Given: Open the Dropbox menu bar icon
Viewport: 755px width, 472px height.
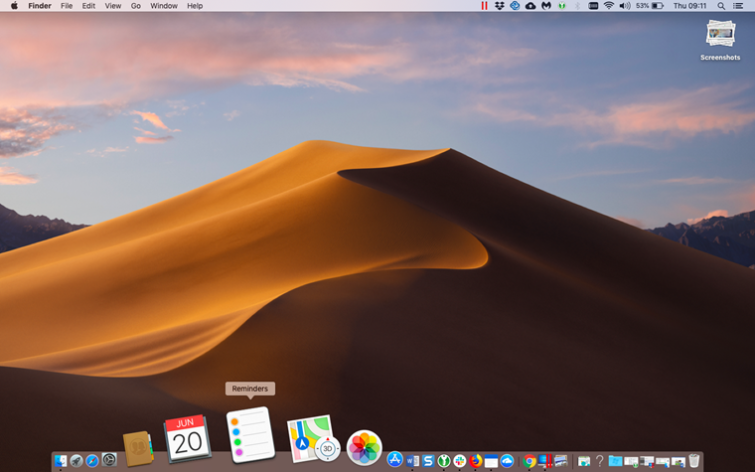Looking at the screenshot, I should 499,6.
